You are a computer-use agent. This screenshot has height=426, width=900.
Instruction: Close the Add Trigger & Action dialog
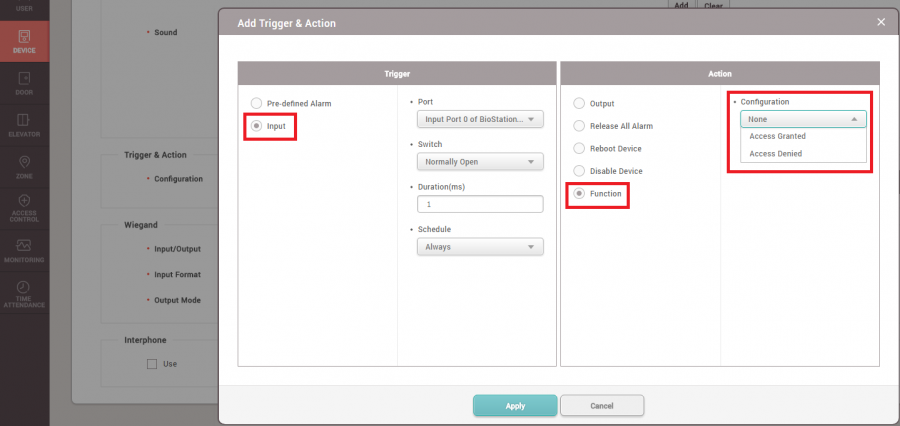pos(880,21)
